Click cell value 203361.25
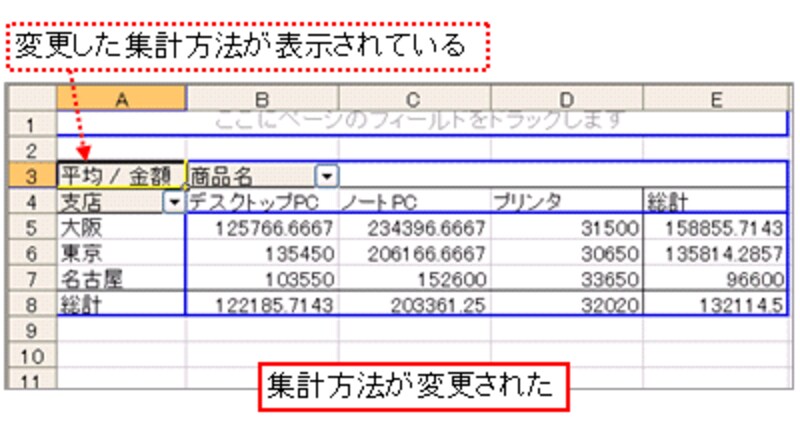 [414, 305]
